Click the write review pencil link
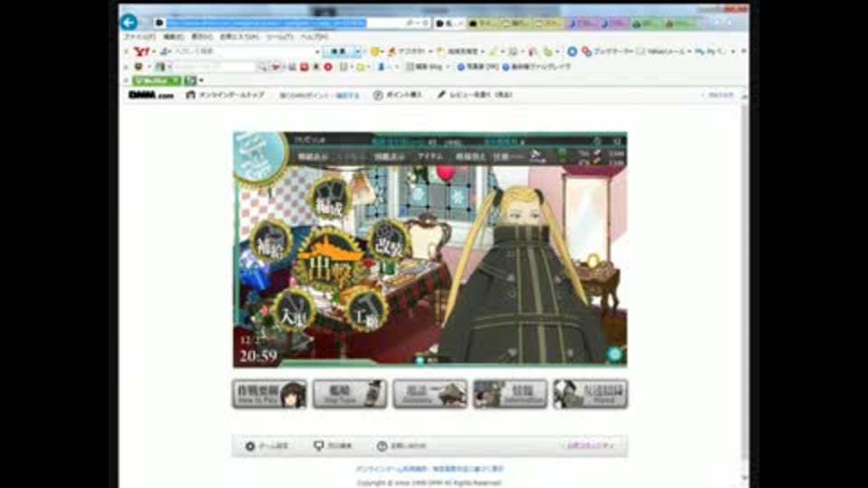The height and width of the screenshot is (488, 868). [x=475, y=95]
